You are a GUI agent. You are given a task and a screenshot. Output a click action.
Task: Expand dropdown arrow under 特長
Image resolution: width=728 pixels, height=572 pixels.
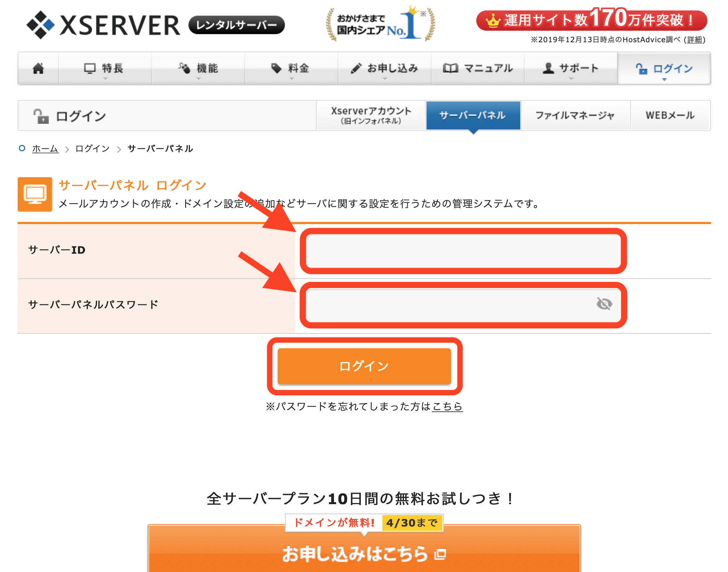point(105,79)
